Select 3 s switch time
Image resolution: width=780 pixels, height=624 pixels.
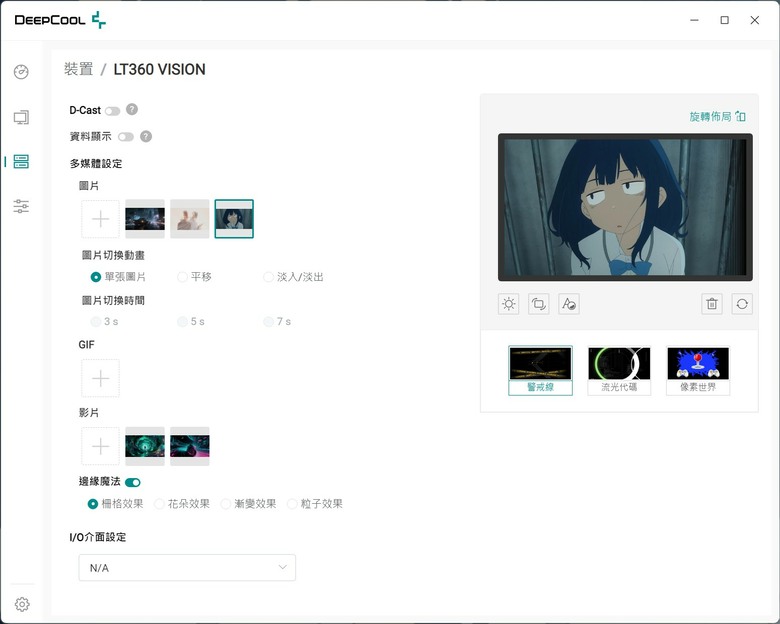coord(104,321)
